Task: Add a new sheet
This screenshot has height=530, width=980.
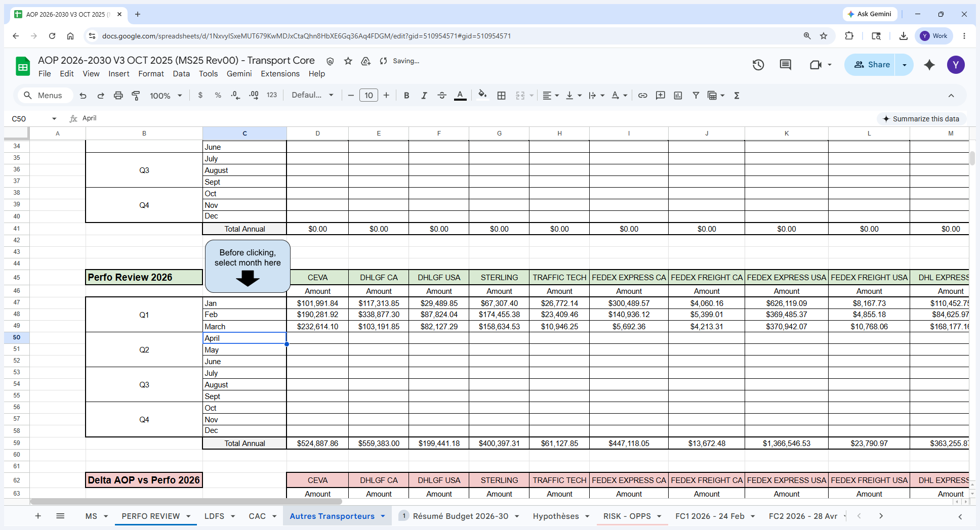Action: tap(38, 516)
